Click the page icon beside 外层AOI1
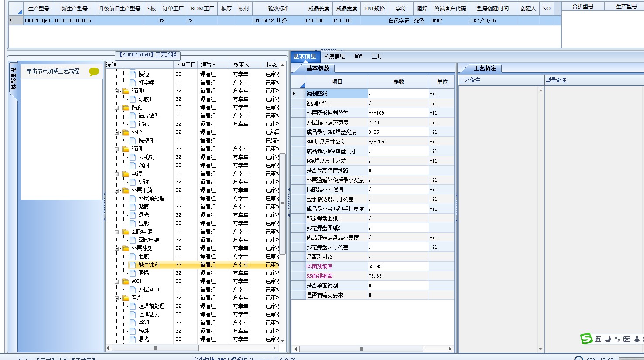The image size is (644, 360). point(133,290)
